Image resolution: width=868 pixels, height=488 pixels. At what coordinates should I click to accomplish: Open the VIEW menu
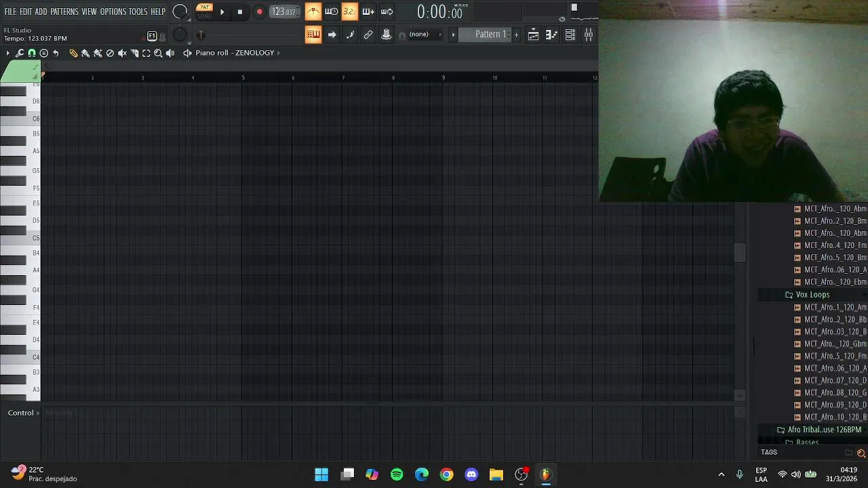(90, 12)
